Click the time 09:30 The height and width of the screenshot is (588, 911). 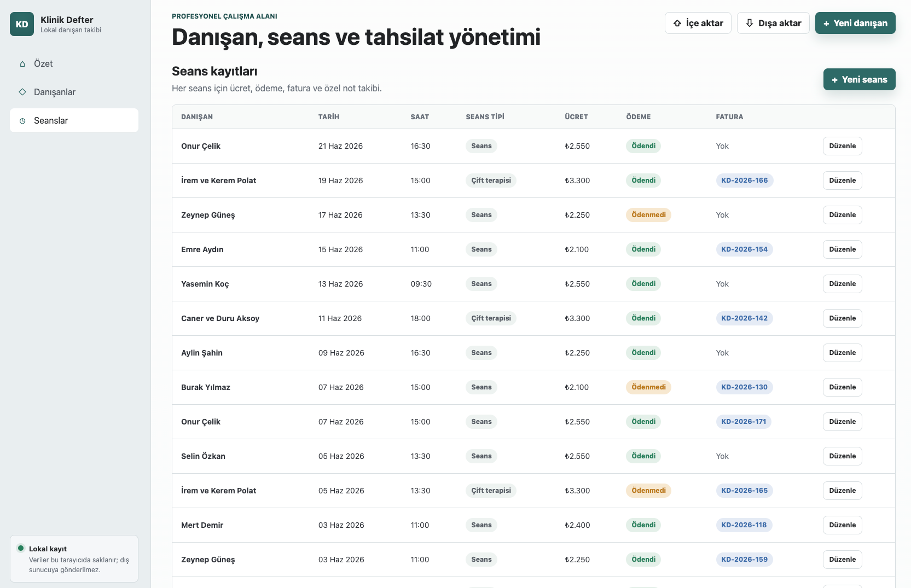pyautogui.click(x=421, y=284)
